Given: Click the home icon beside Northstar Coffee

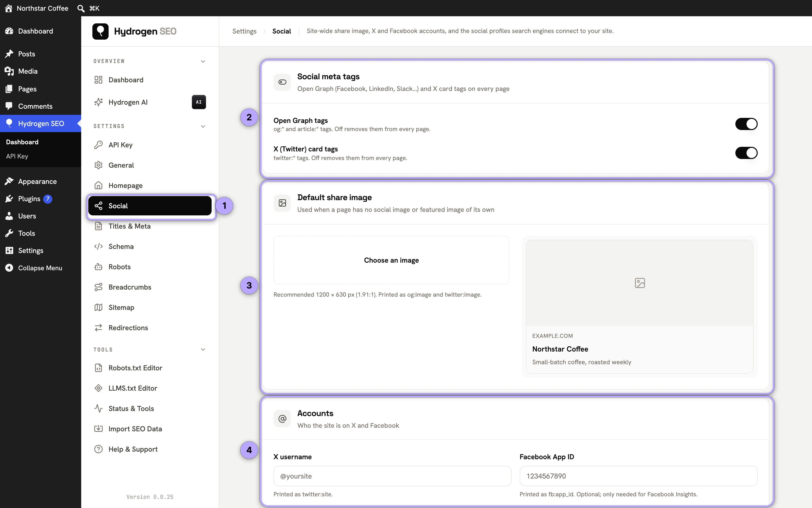Looking at the screenshot, I should pyautogui.click(x=9, y=8).
